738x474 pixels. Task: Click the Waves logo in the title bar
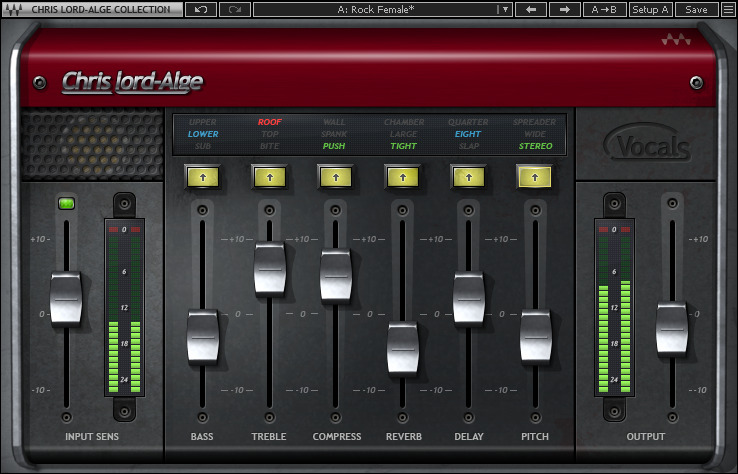pyautogui.click(x=14, y=9)
